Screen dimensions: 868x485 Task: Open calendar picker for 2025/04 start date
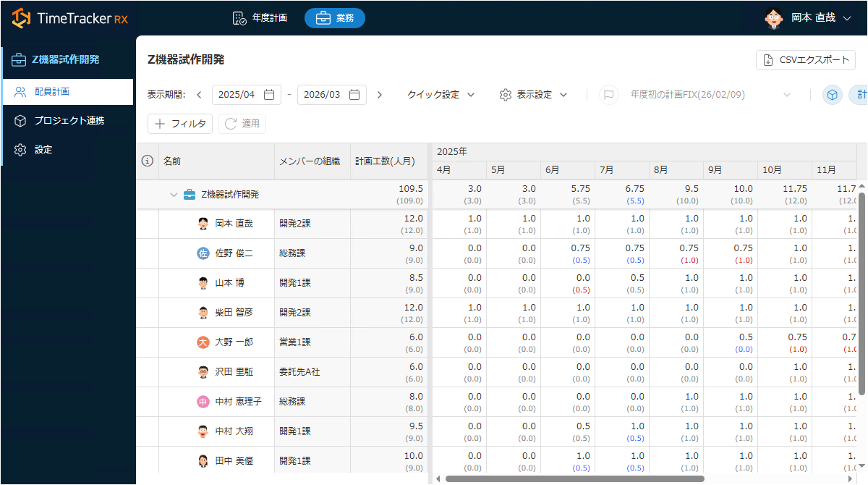[x=268, y=95]
